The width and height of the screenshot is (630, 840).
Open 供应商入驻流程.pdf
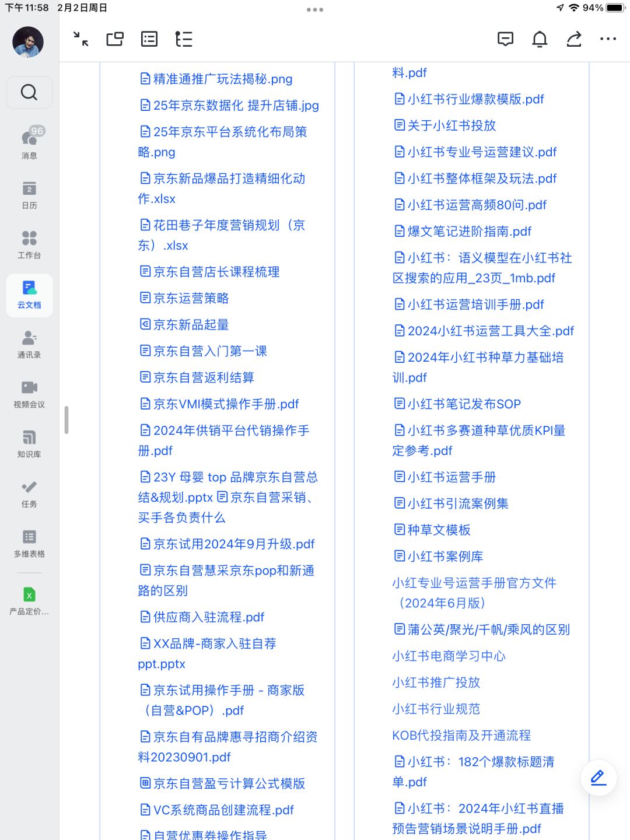tap(202, 617)
